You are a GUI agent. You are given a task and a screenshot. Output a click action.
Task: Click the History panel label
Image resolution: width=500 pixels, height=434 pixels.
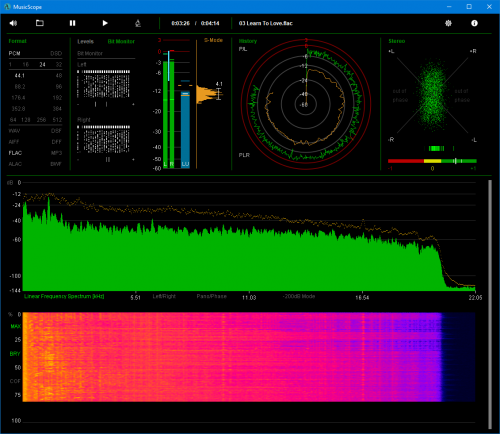(248, 41)
